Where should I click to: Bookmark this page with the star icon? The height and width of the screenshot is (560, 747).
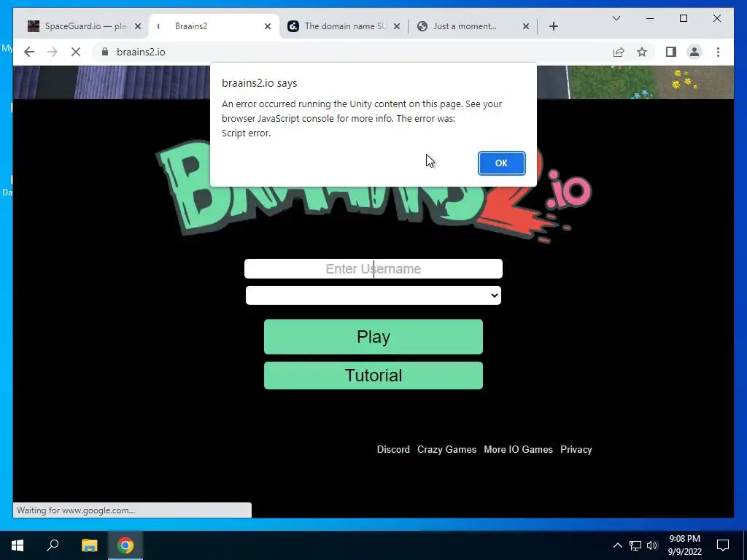coord(642,52)
